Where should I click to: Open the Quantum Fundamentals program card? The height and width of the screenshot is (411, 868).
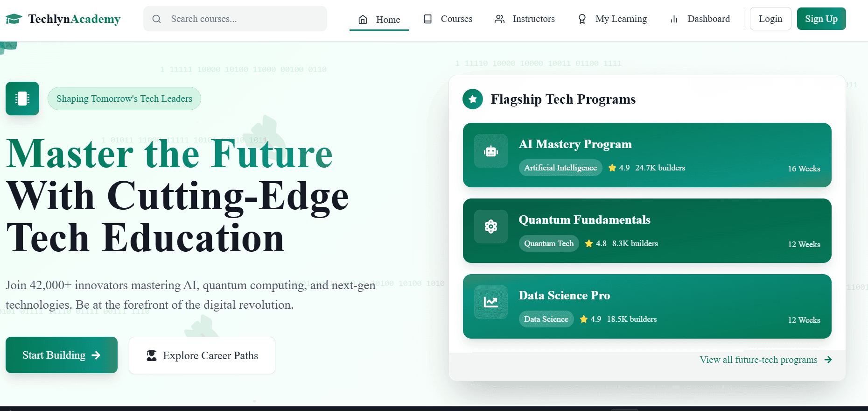(x=647, y=231)
